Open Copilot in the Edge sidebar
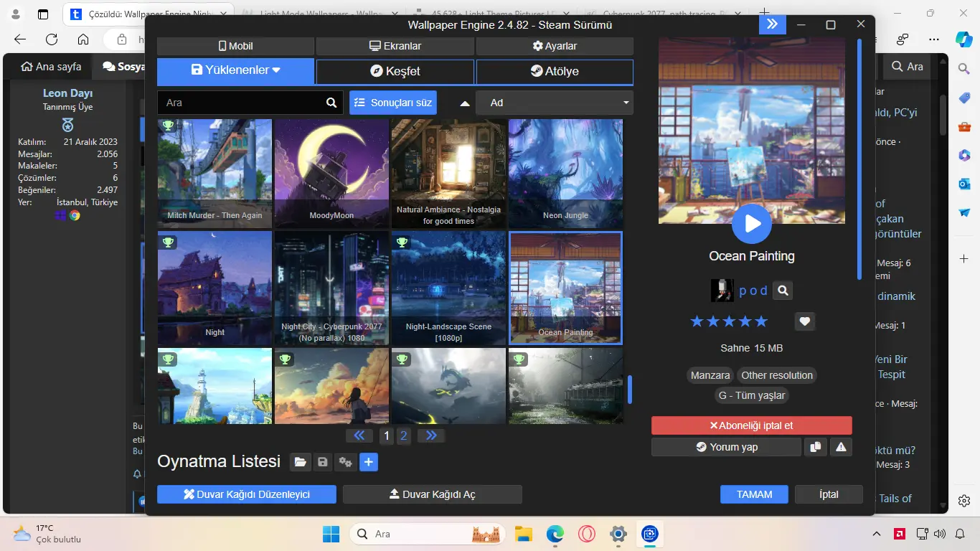The width and height of the screenshot is (980, 551). (x=964, y=39)
